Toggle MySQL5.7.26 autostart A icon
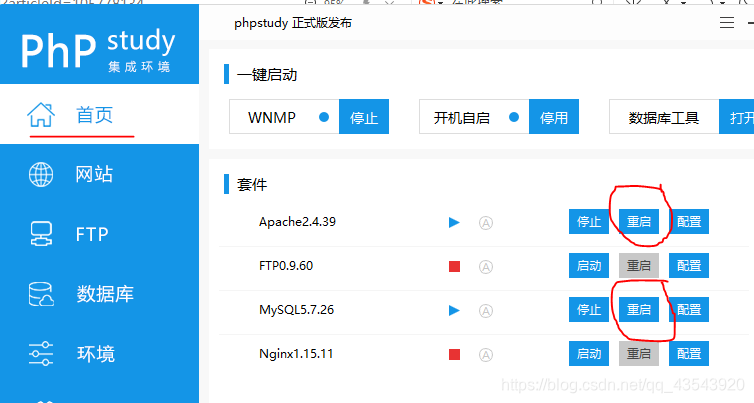This screenshot has width=754, height=403. (486, 311)
